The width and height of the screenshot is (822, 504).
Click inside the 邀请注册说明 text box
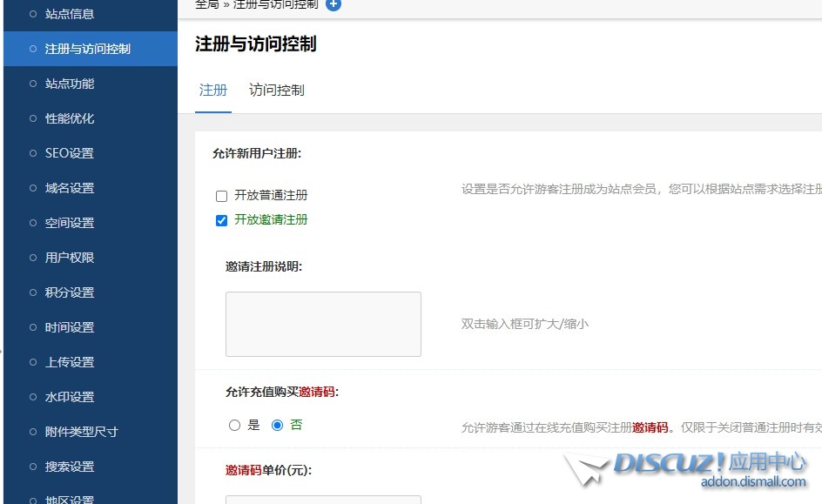point(323,324)
